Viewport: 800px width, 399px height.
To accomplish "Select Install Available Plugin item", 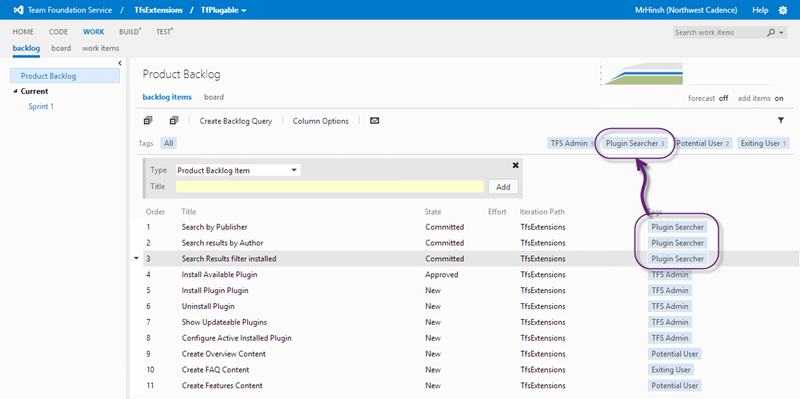I will (219, 275).
